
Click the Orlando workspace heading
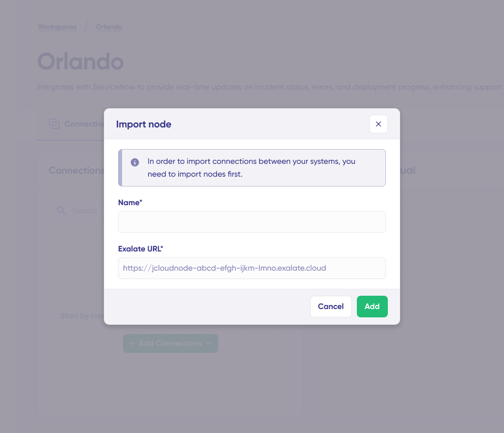(80, 62)
